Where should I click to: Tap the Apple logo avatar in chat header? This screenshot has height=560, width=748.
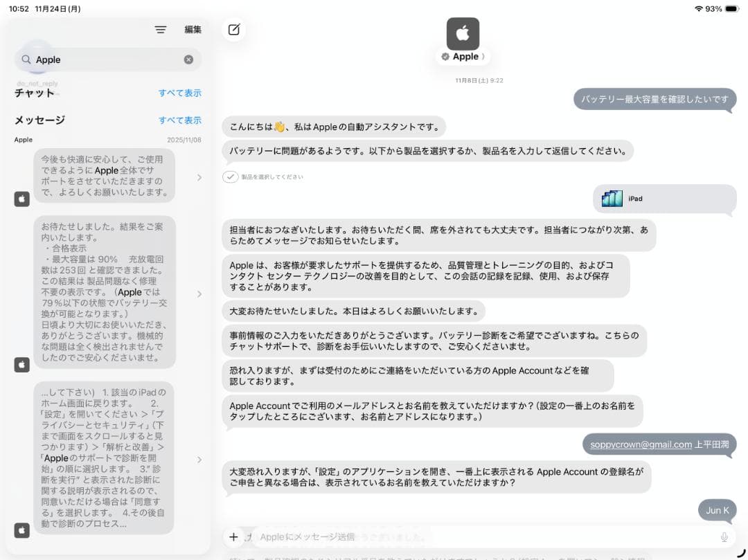[461, 33]
